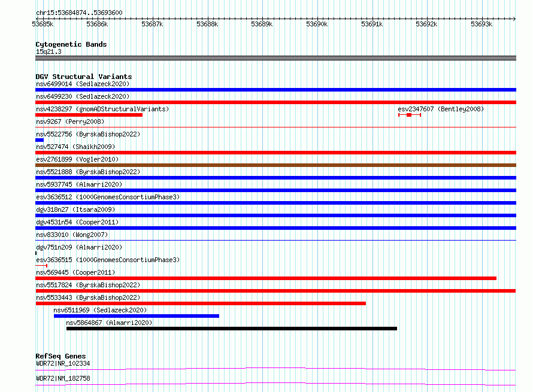
Task: Click the black nsv5864867 variant bar
Action: [232, 329]
